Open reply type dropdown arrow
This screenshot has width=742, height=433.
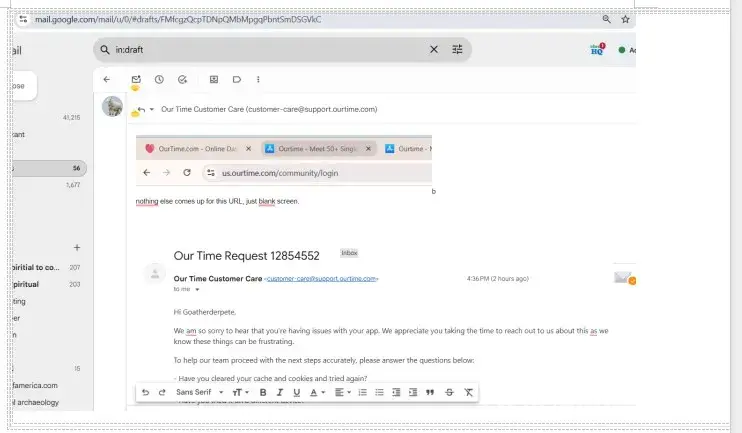coord(152,109)
